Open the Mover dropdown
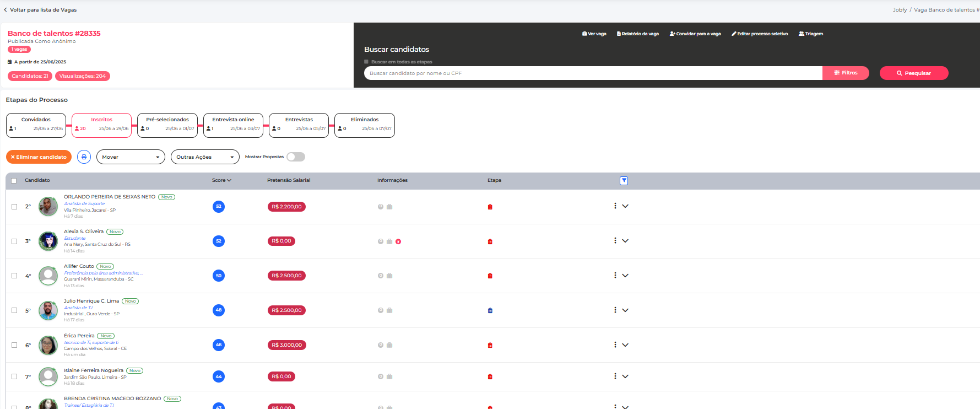980x409 pixels. tap(131, 157)
